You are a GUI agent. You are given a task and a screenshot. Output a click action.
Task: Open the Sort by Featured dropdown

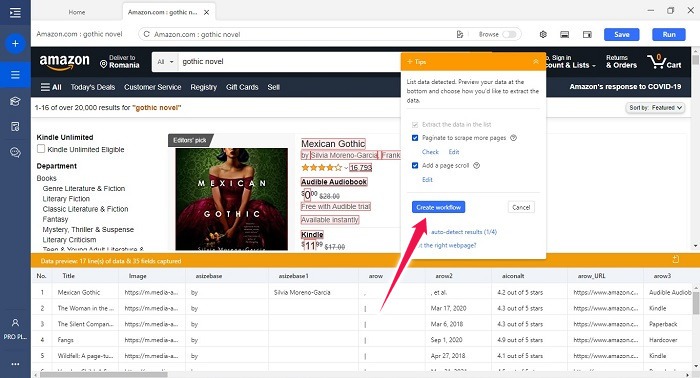point(655,108)
